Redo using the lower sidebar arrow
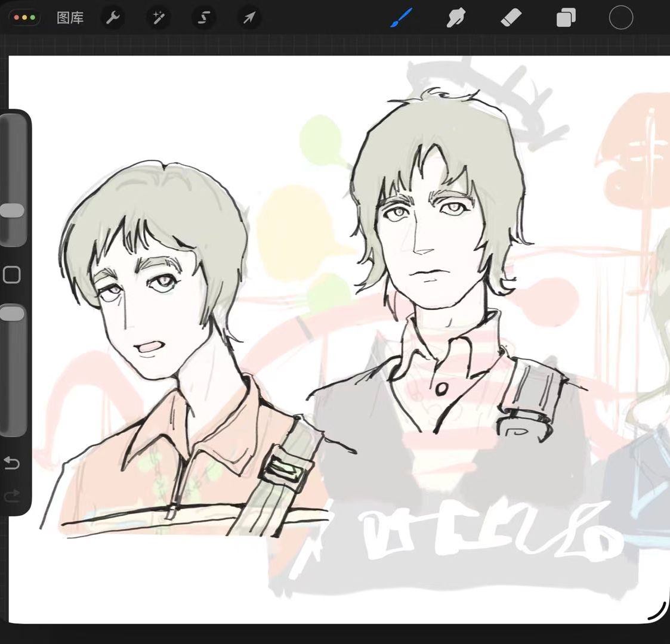Image resolution: width=670 pixels, height=644 pixels. coord(12,496)
